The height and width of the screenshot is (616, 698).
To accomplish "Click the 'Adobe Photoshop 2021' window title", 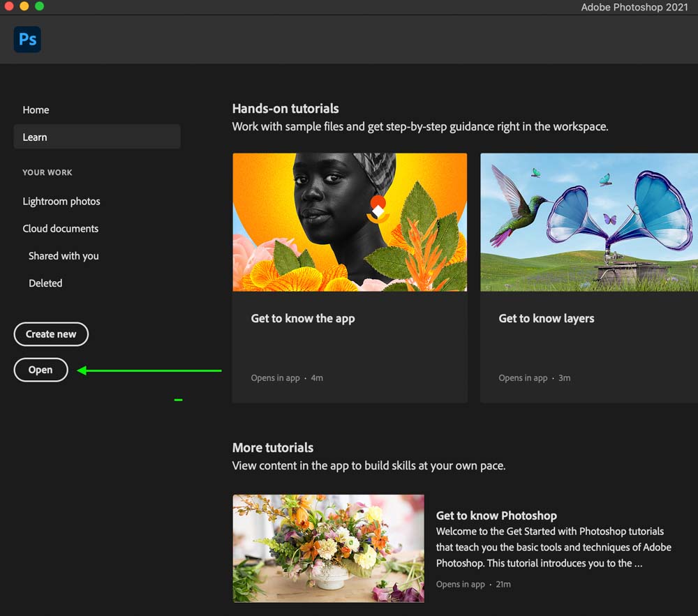I will tap(634, 7).
